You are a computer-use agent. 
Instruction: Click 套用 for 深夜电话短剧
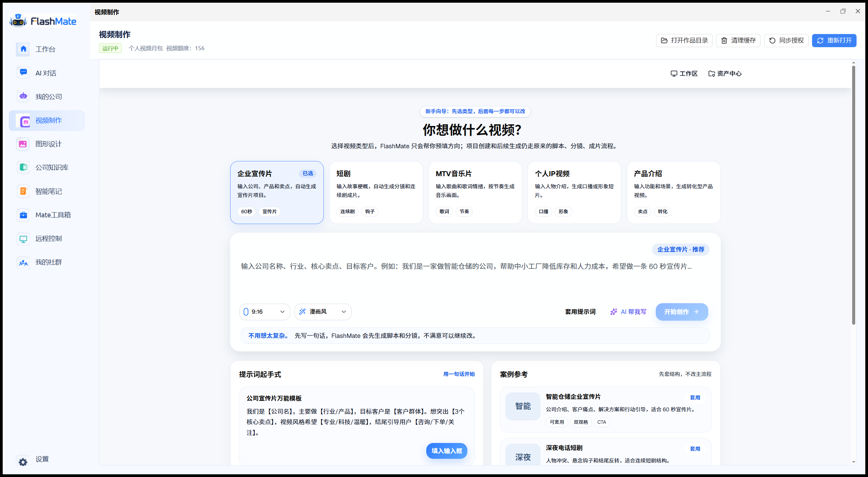pyautogui.click(x=695, y=449)
